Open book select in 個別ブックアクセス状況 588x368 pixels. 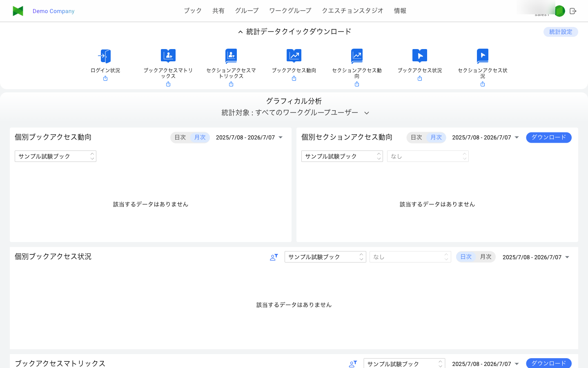coord(325,257)
